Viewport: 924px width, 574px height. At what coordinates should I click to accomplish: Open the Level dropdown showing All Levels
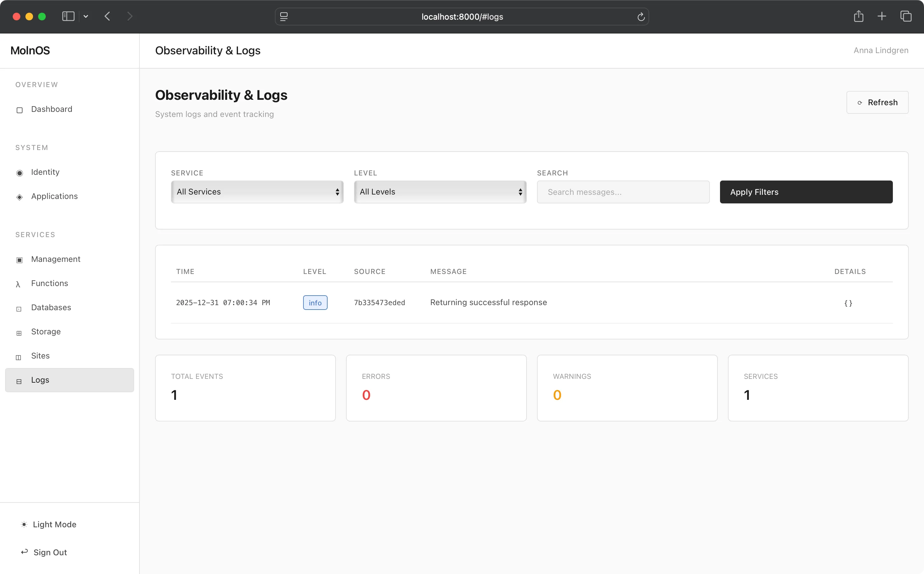440,192
